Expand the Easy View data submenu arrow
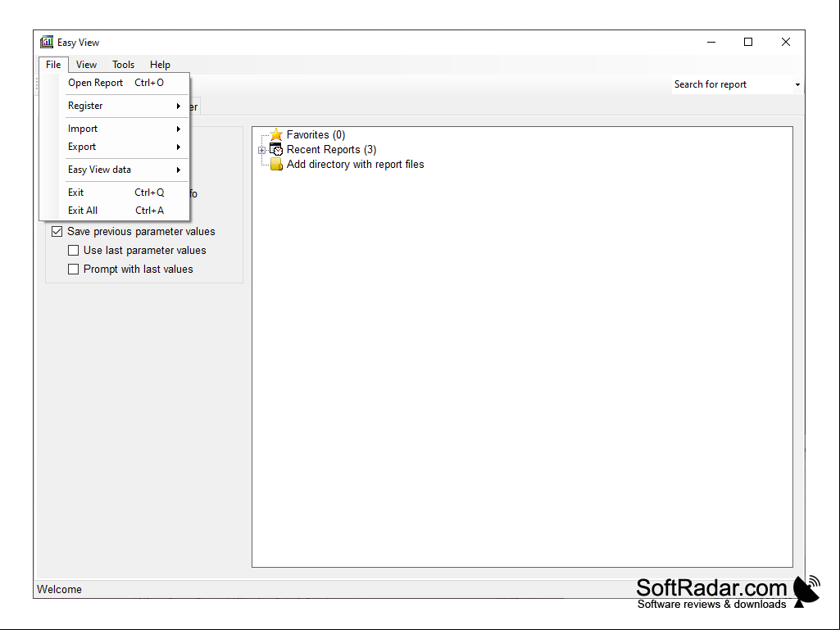840x630 pixels. (179, 170)
